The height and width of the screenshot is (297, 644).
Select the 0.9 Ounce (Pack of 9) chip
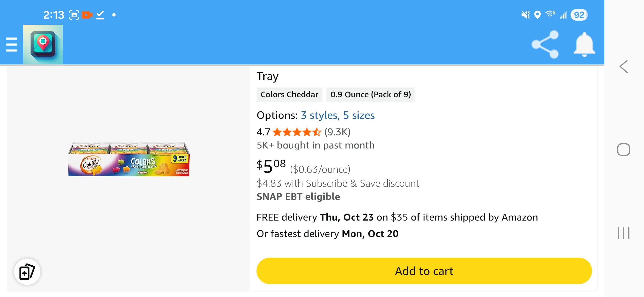[x=371, y=95]
